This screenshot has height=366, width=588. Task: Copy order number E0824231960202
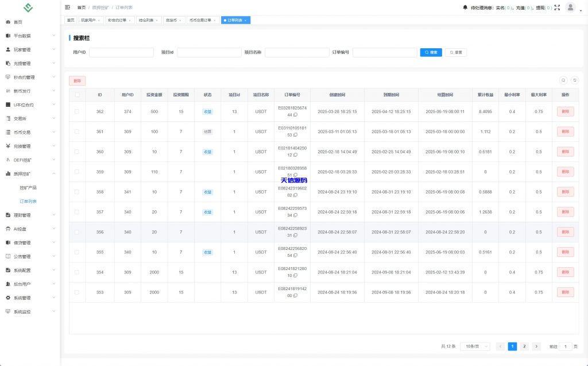point(296,195)
